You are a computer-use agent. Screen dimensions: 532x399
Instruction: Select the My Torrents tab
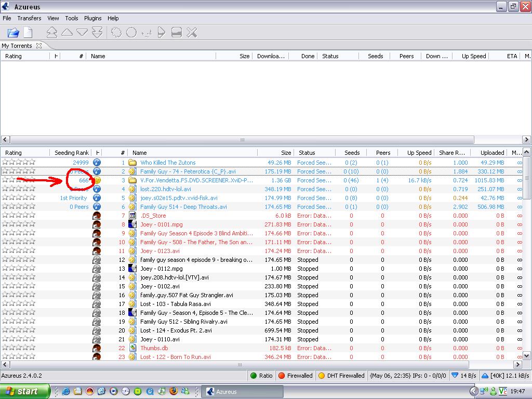[x=17, y=46]
